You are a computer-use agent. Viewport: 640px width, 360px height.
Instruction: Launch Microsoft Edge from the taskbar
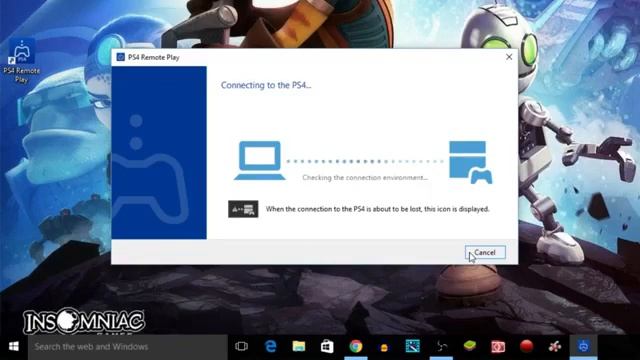coord(270,347)
